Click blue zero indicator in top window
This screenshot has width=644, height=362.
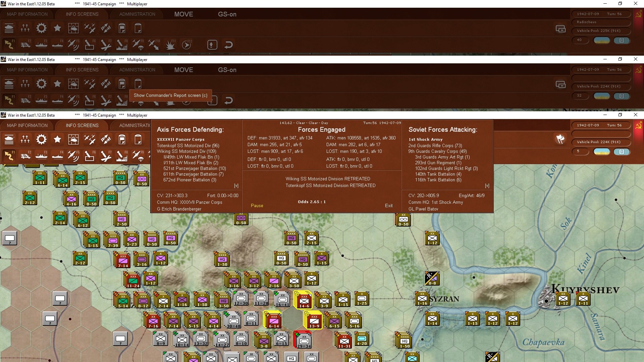click(x=622, y=41)
